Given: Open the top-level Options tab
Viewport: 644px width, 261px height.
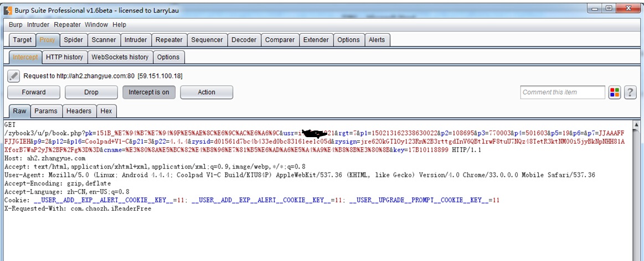Looking at the screenshot, I should click(348, 40).
